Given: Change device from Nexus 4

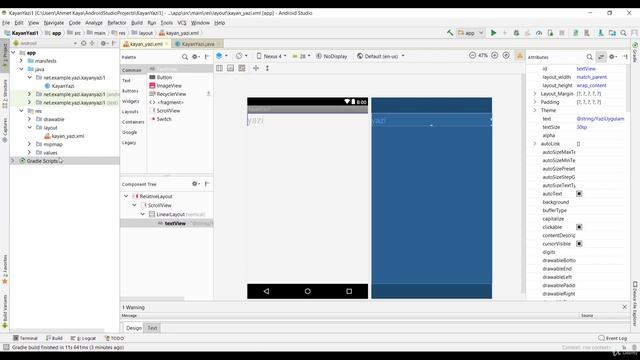Looking at the screenshot, I should pyautogui.click(x=271, y=56).
